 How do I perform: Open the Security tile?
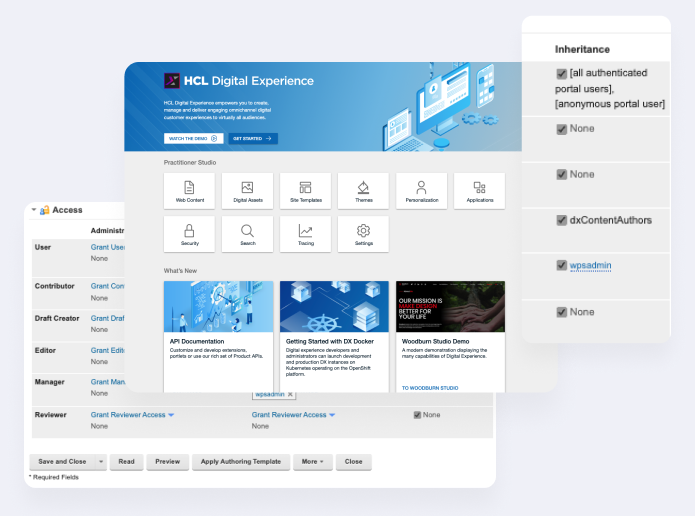(x=189, y=234)
